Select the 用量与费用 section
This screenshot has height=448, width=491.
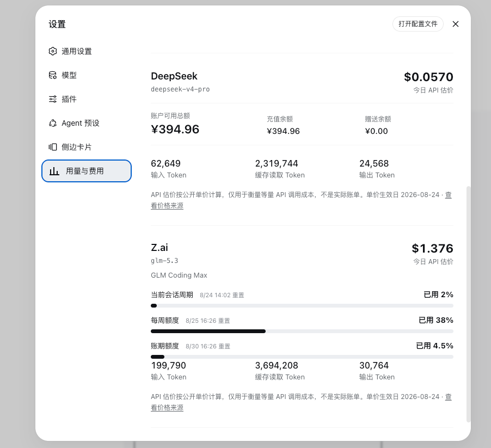[87, 171]
